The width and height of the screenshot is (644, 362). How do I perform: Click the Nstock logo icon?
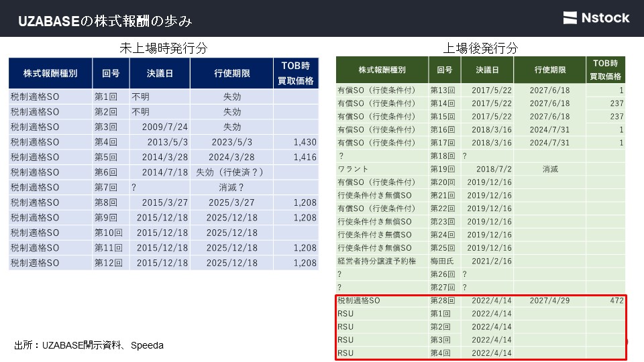(x=570, y=17)
